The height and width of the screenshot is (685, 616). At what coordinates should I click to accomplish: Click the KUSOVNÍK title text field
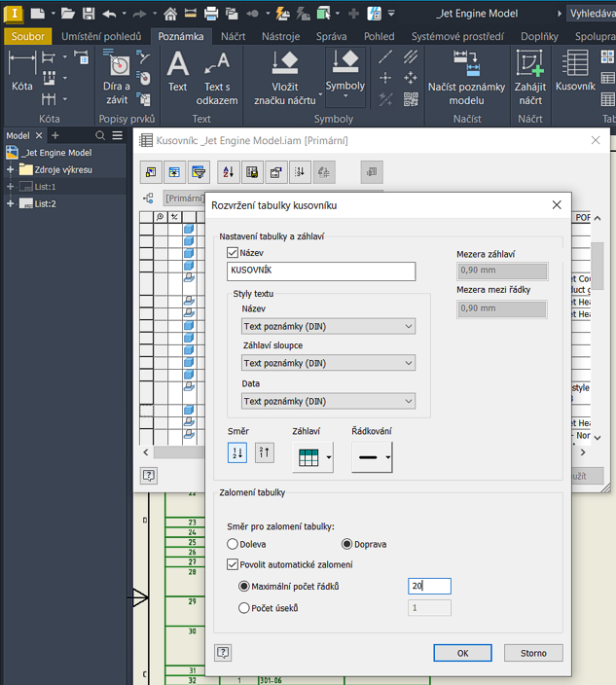[x=321, y=272]
